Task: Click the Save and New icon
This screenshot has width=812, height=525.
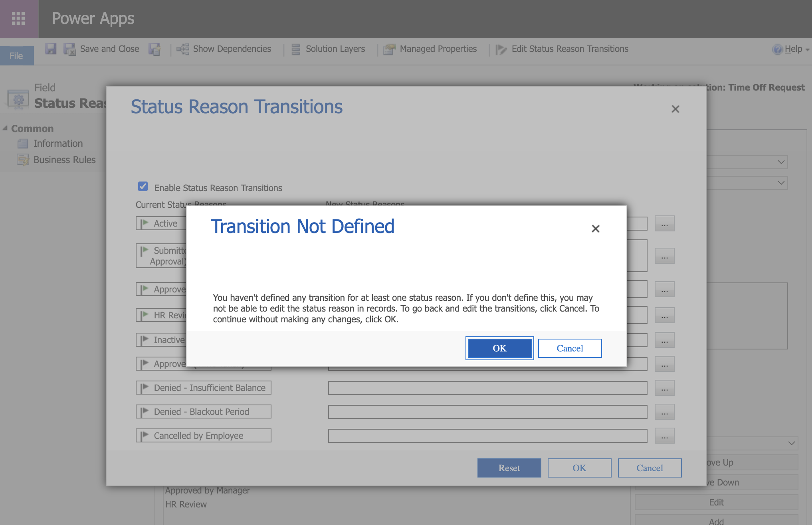Action: [154, 49]
